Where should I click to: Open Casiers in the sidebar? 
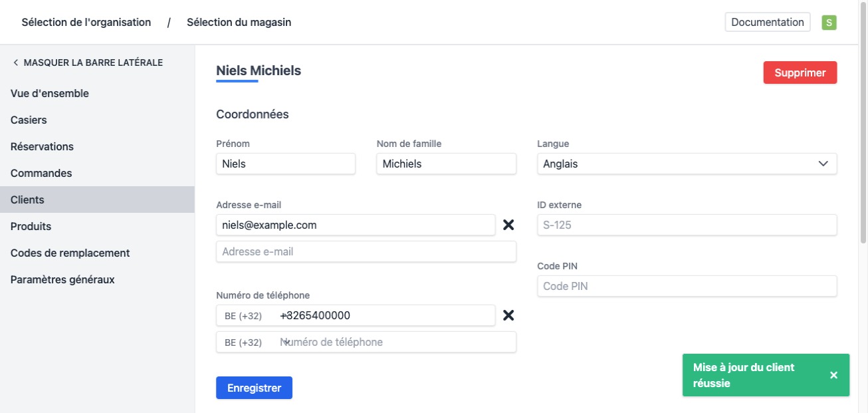click(29, 120)
